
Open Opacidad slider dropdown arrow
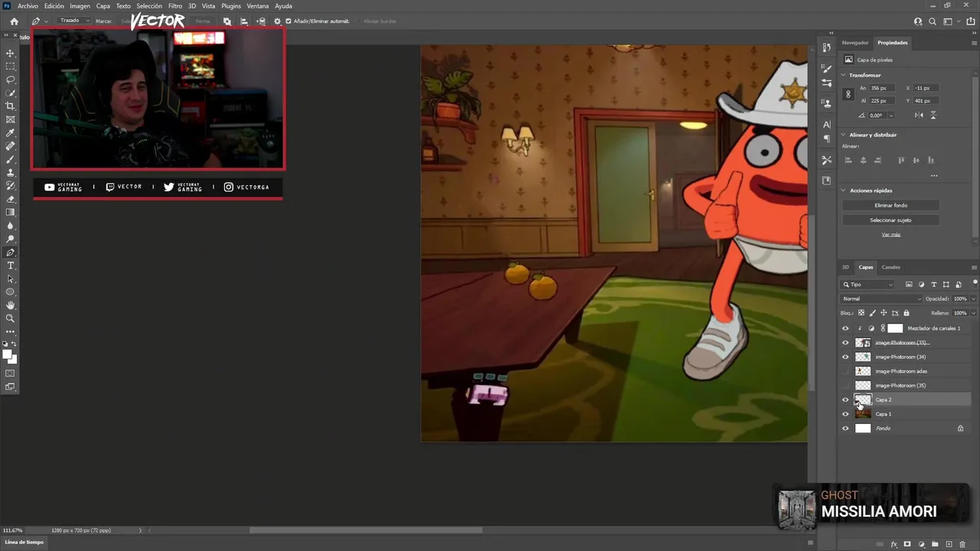tap(973, 298)
